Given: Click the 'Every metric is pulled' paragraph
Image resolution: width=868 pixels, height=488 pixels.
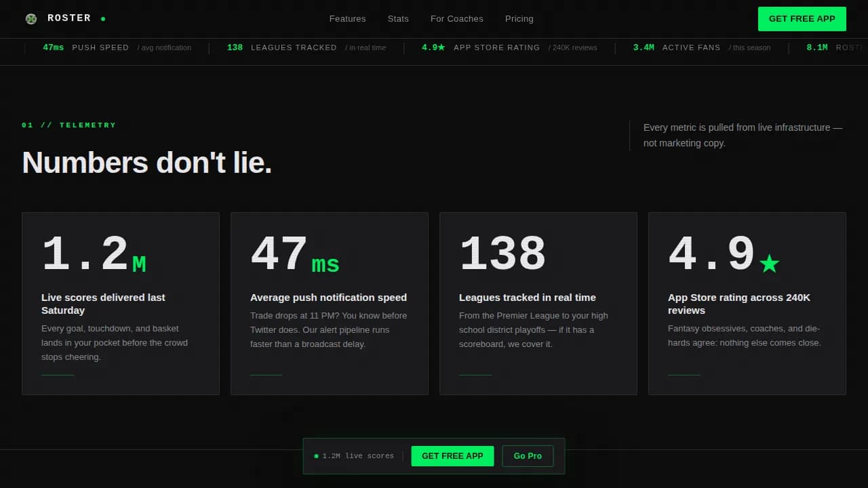Looking at the screenshot, I should pos(743,136).
